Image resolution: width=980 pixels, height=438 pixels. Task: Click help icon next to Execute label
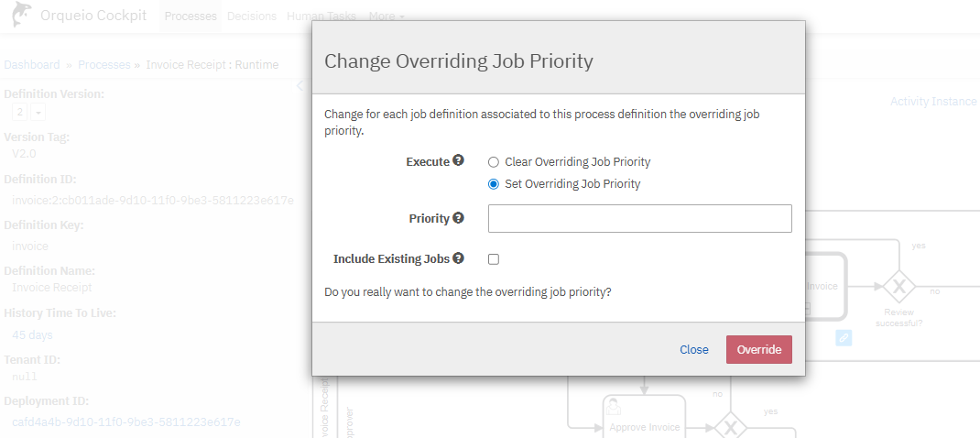pos(458,161)
